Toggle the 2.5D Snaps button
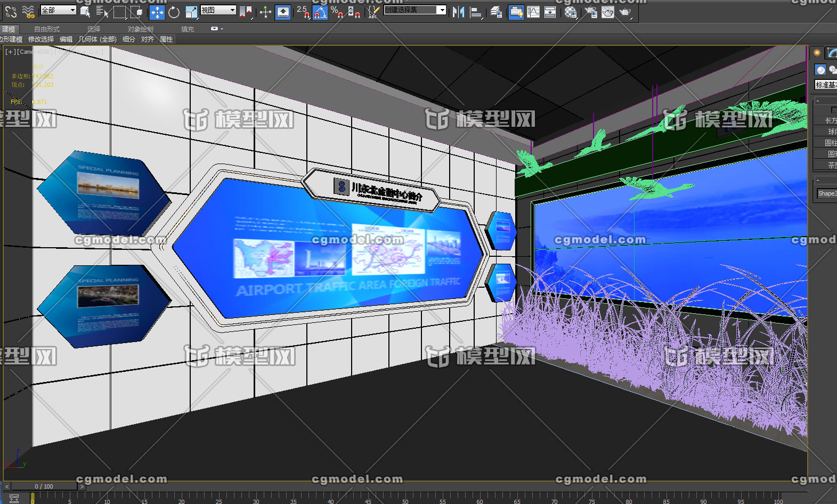This screenshot has width=837, height=504. coord(303,12)
